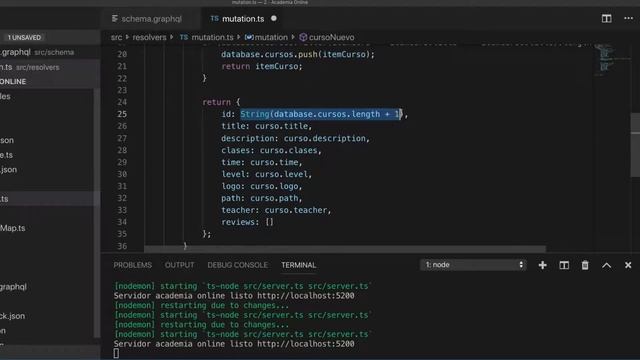Click the 'logo: curso.logo,' line
The height and width of the screenshot is (360, 640).
tap(262, 186)
